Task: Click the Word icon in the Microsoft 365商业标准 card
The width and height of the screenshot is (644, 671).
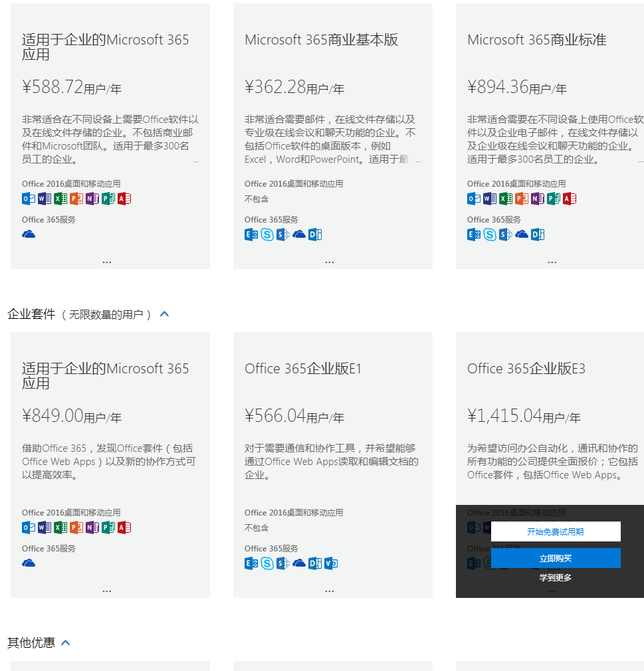Action: pyautogui.click(x=490, y=199)
